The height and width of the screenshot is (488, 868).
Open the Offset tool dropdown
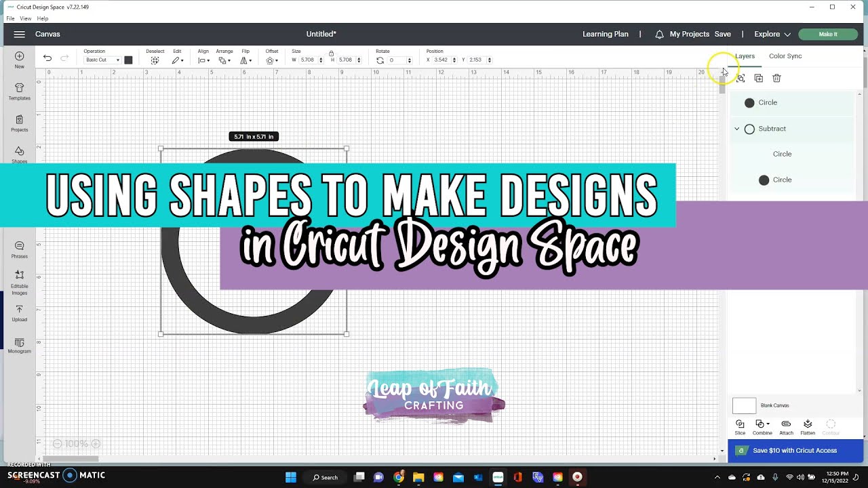point(271,60)
